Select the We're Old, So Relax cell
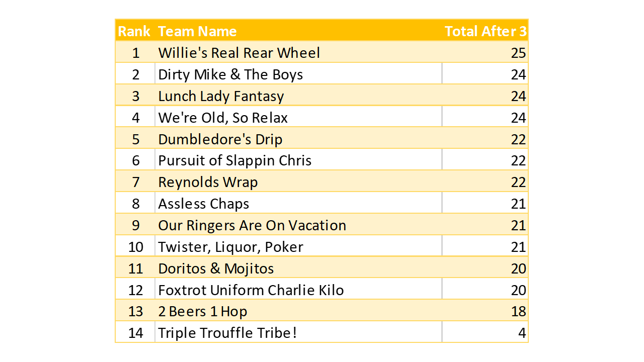The width and height of the screenshot is (644, 362). (x=223, y=118)
